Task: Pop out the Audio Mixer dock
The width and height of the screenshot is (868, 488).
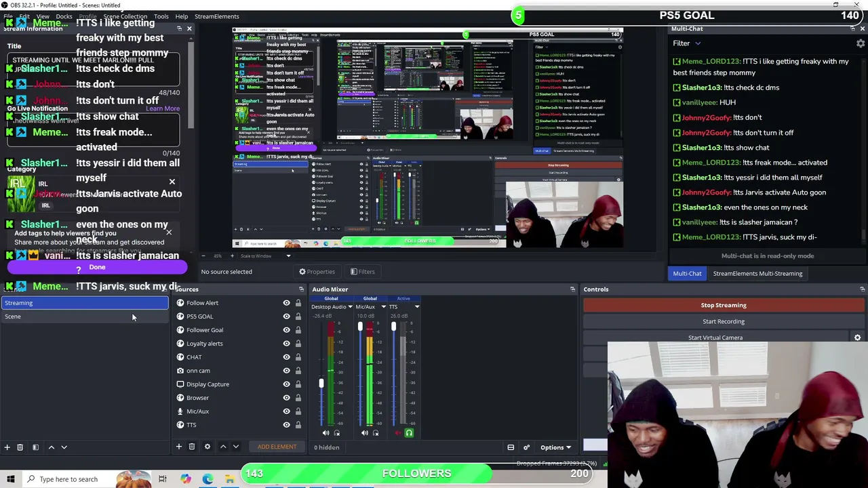Action: (572, 289)
